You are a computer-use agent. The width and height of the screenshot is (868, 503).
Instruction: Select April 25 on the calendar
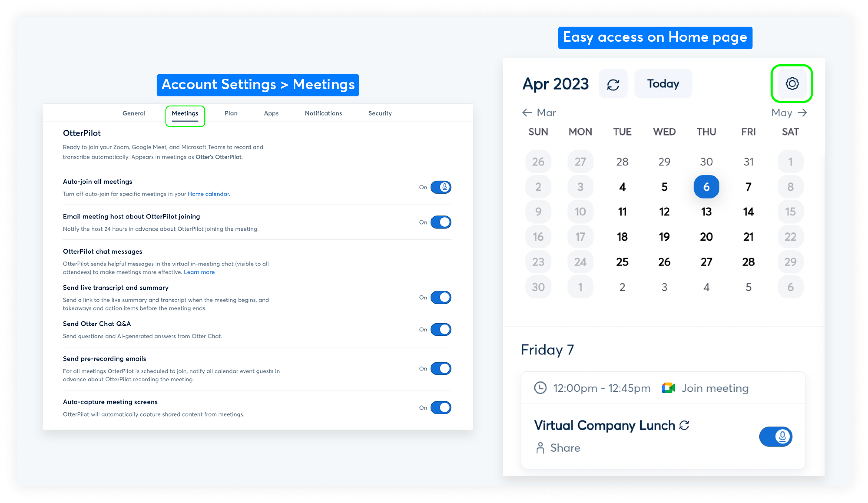coord(622,262)
